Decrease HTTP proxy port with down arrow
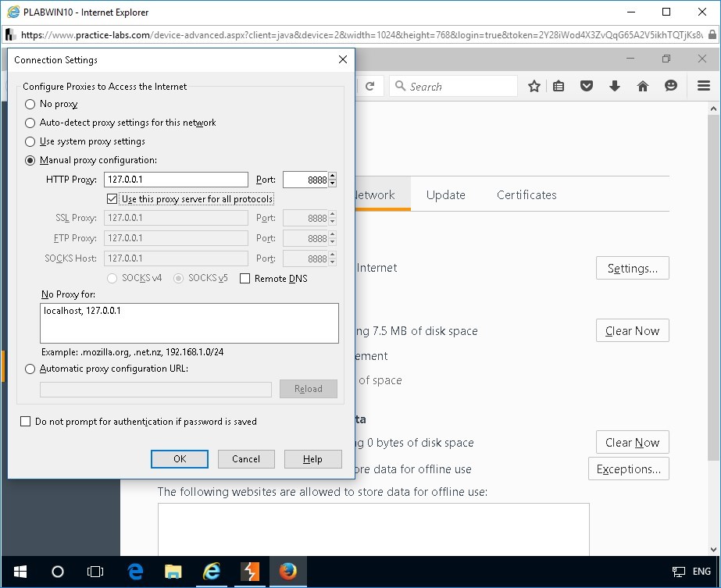The width and height of the screenshot is (721, 588). [x=333, y=184]
